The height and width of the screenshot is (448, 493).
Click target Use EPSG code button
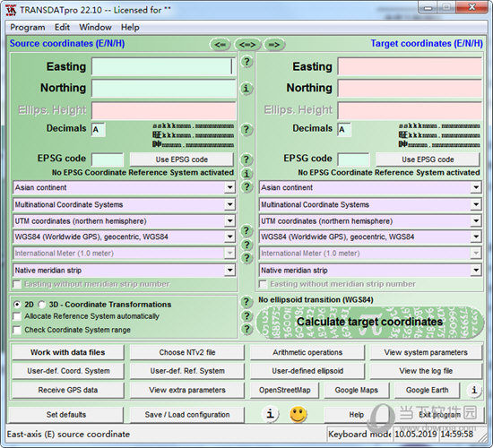[428, 159]
